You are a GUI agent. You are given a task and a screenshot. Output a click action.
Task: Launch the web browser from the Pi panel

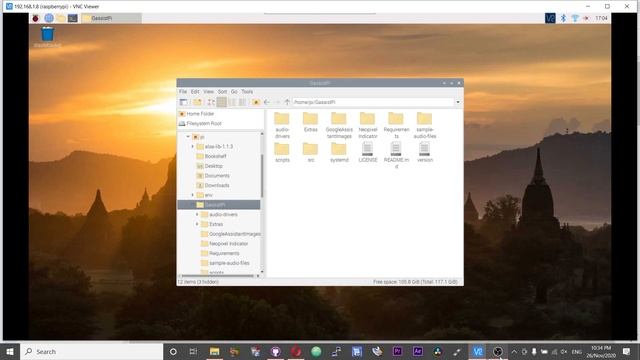[49, 18]
